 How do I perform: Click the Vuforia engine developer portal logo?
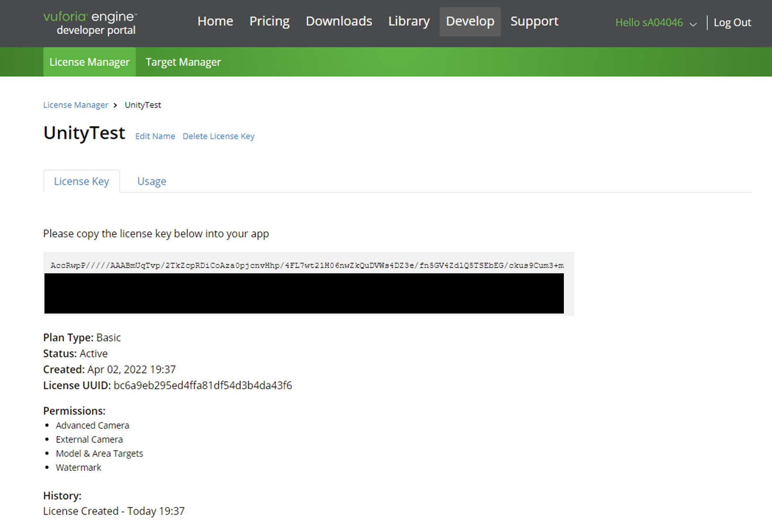(x=90, y=23)
